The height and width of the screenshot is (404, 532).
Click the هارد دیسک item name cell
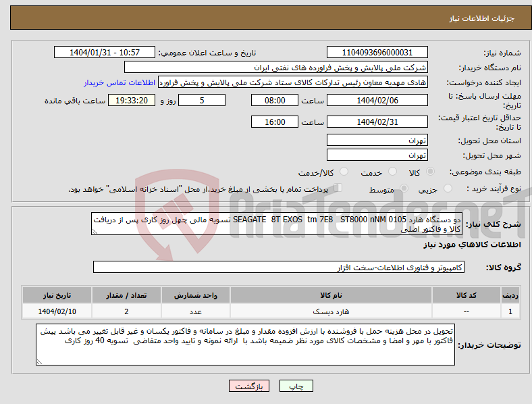coord(331,311)
